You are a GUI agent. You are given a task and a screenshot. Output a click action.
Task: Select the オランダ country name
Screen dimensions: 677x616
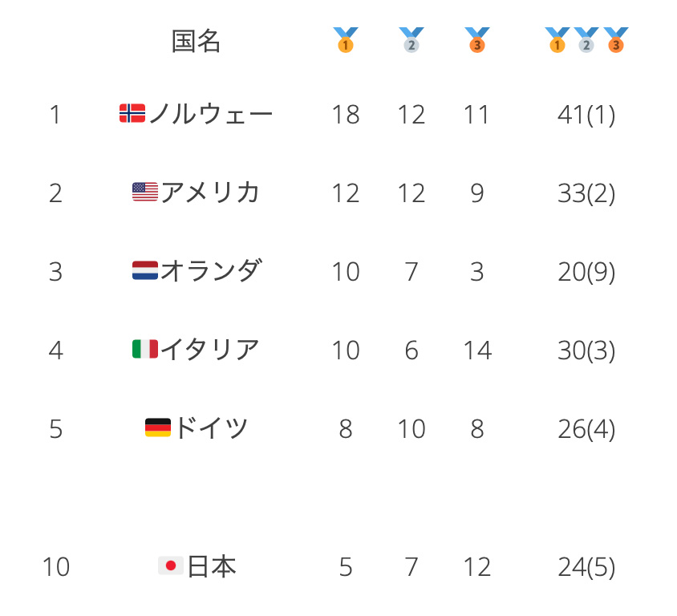coord(211,271)
